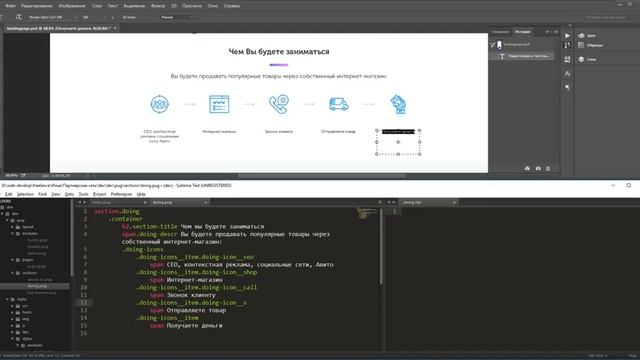
Task: Open Help menu in Sublime Text
Action: point(141,194)
